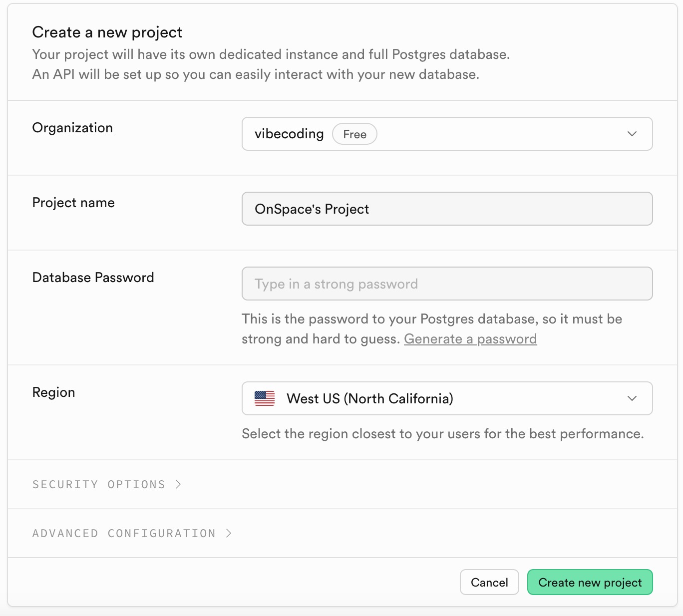
Task: Click the Region dropdown chevron arrow
Action: 632,398
